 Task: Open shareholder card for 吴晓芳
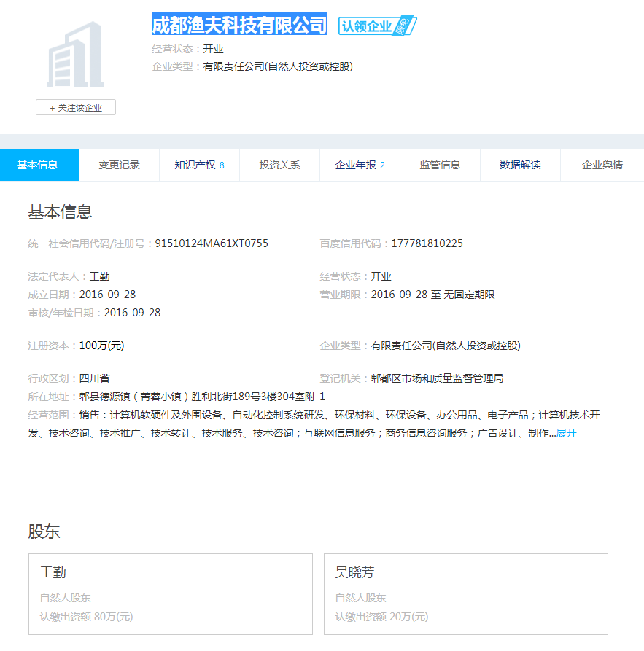(x=465, y=593)
